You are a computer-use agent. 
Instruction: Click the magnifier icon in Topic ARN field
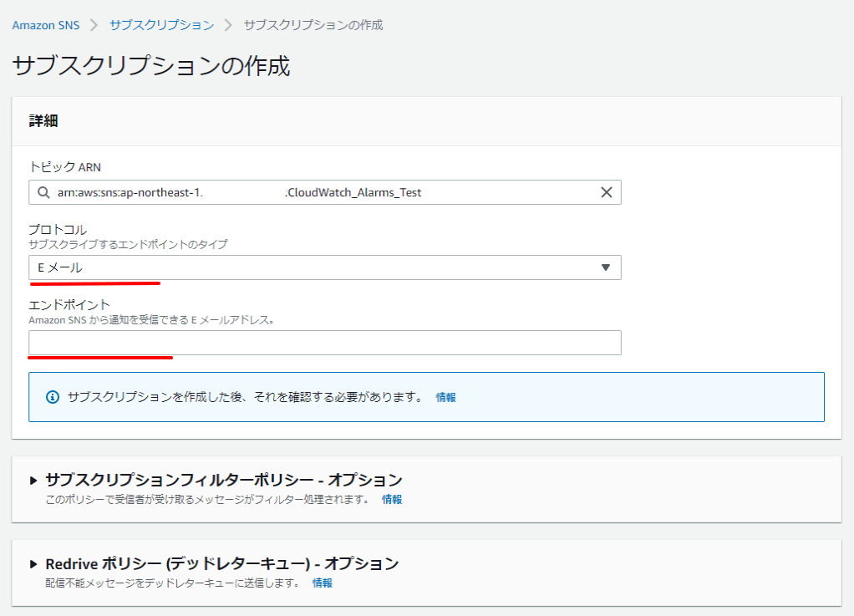coord(43,192)
